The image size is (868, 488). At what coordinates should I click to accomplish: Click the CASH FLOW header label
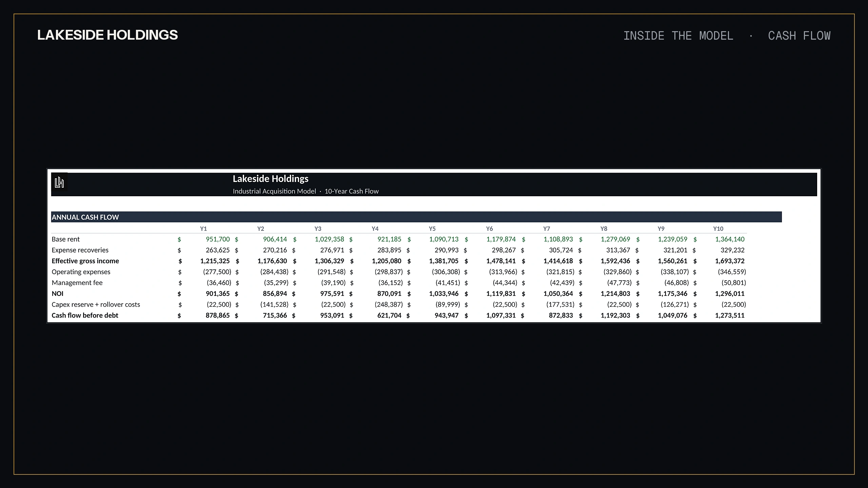pyautogui.click(x=799, y=36)
